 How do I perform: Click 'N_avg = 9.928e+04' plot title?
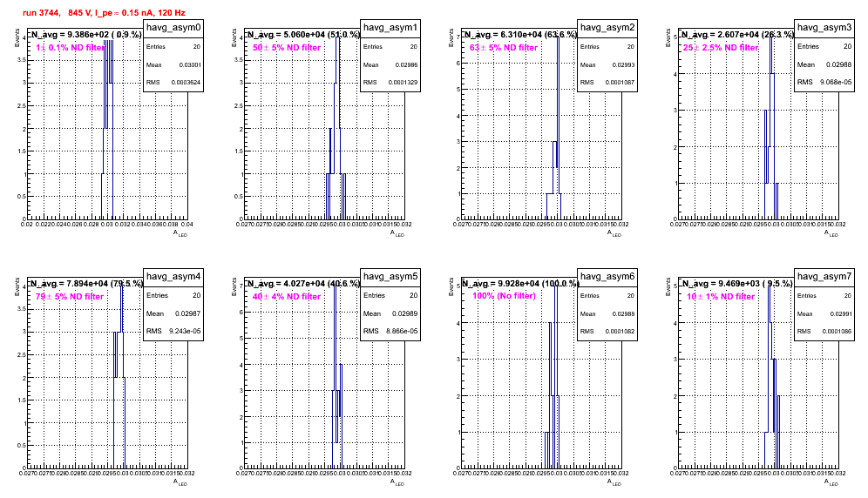(520, 283)
